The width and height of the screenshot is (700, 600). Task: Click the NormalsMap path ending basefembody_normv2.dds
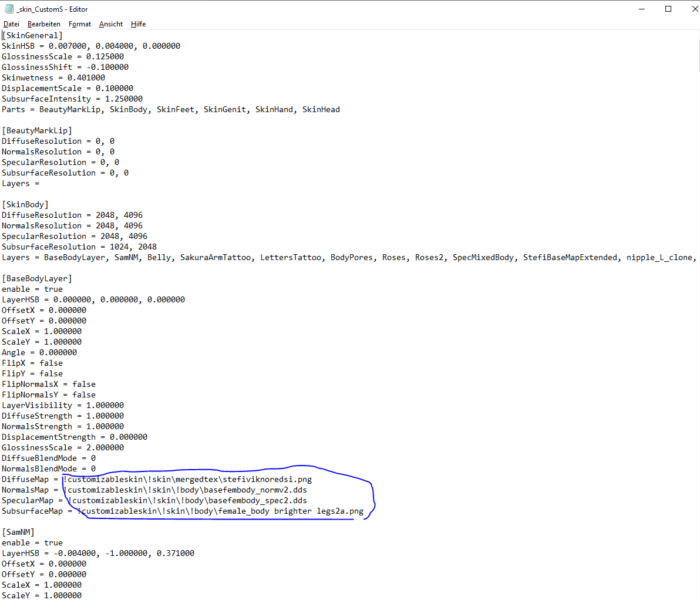[x=185, y=490]
